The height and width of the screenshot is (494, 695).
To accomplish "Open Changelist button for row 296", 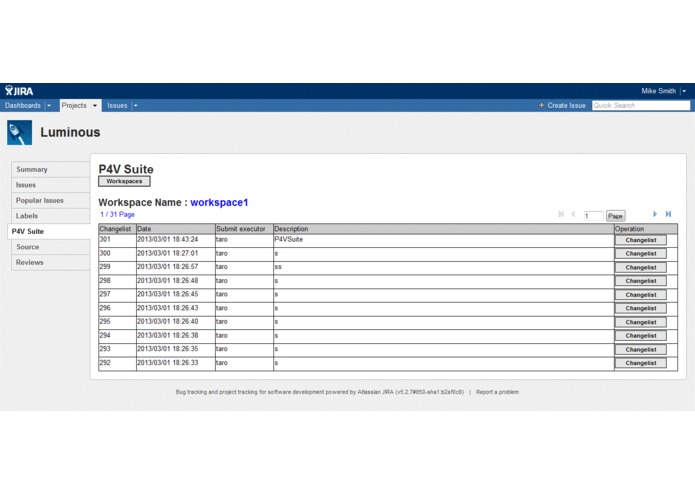I will (x=640, y=308).
